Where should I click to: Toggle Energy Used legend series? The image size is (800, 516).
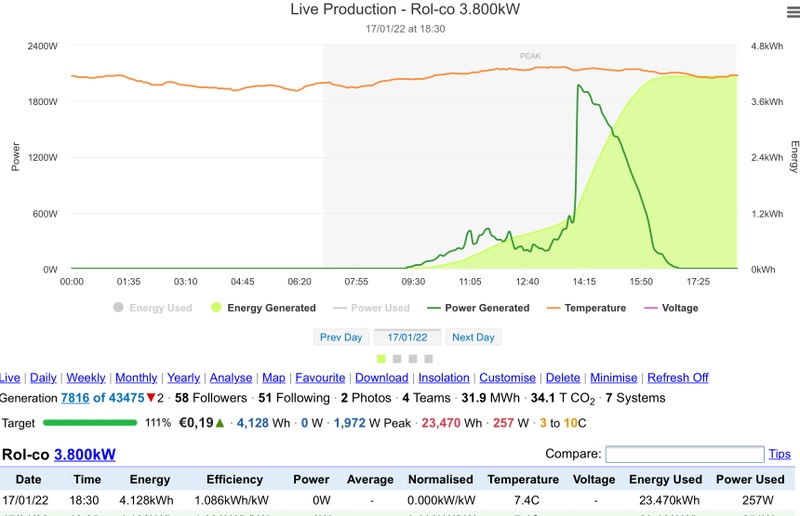click(x=153, y=308)
